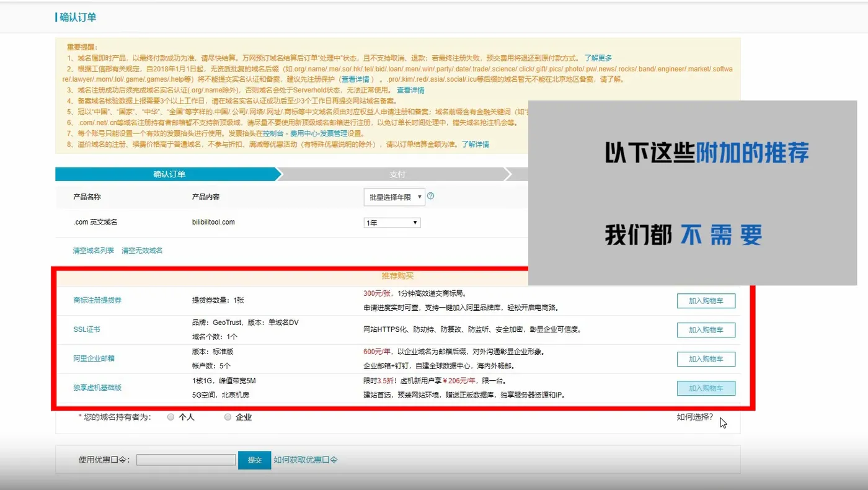868x490 pixels.
Task: Open the SSL证书 product link
Action: click(87, 329)
